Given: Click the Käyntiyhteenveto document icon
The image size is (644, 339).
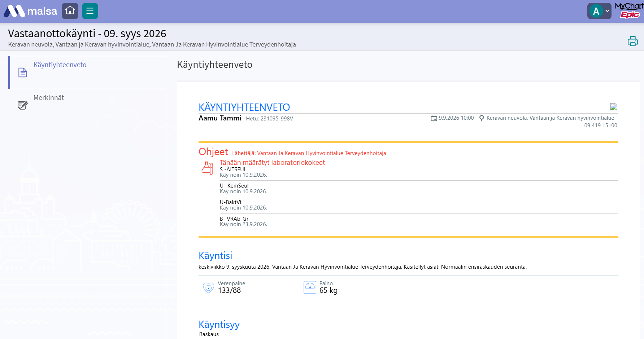Looking at the screenshot, I should pos(23,72).
